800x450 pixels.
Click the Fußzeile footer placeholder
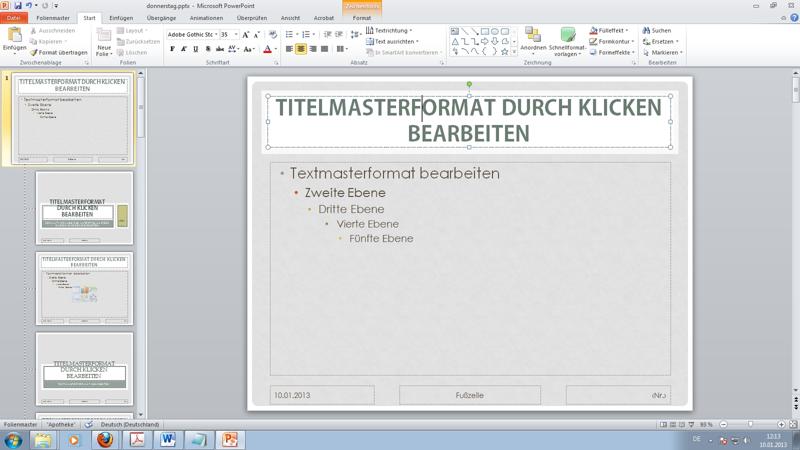point(469,395)
